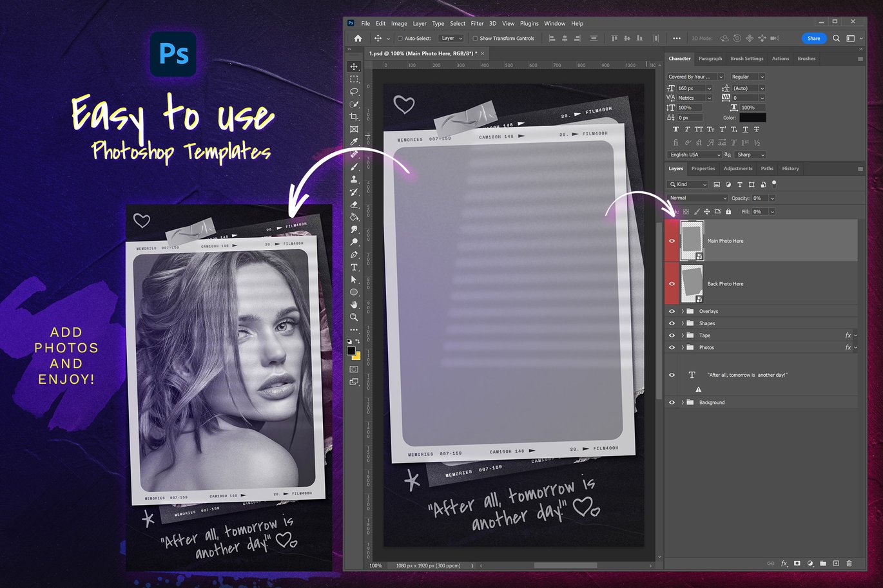Select the Zoom tool in the toolbar

tap(354, 318)
